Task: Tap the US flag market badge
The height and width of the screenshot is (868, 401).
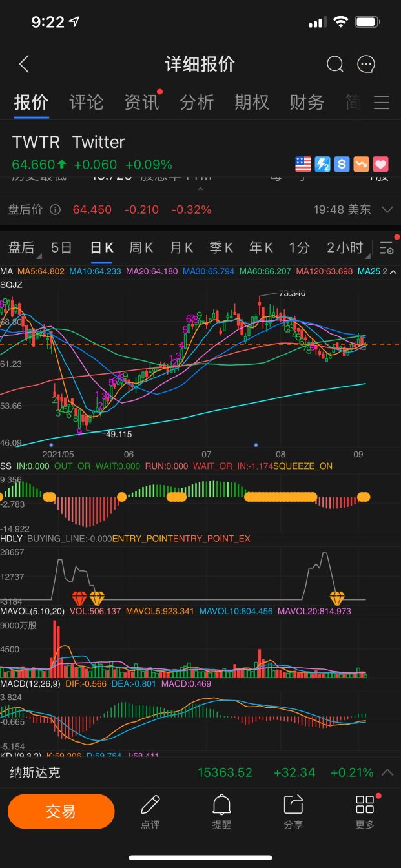Action: (x=303, y=164)
